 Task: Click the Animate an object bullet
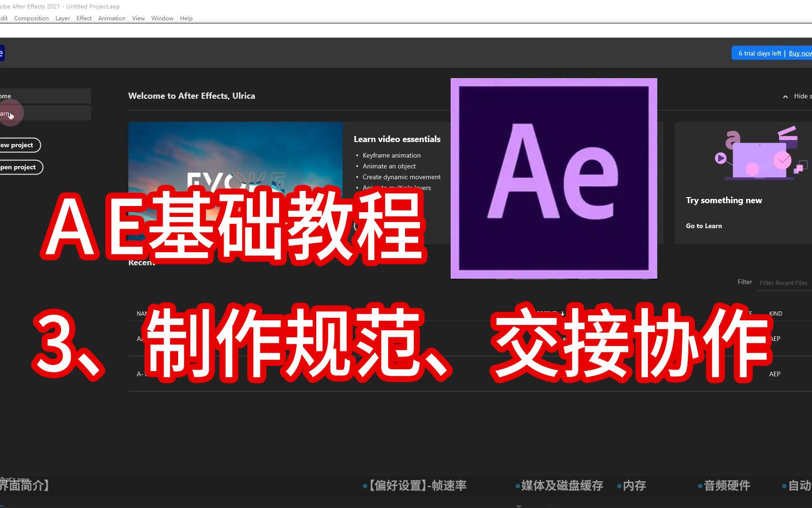[389, 166]
